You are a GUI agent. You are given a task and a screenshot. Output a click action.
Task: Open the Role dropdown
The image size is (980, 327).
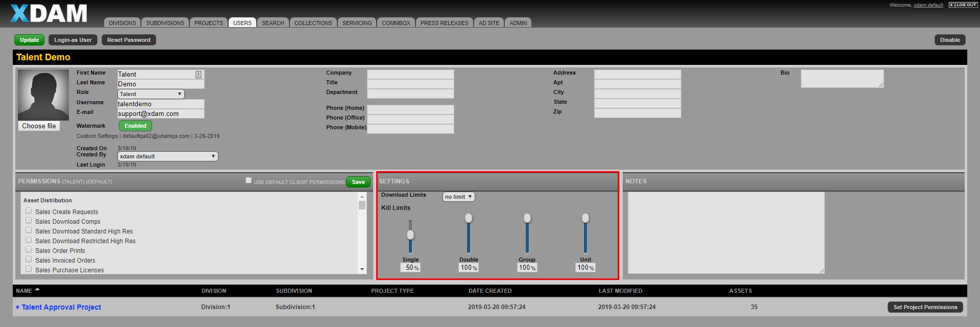coord(151,94)
